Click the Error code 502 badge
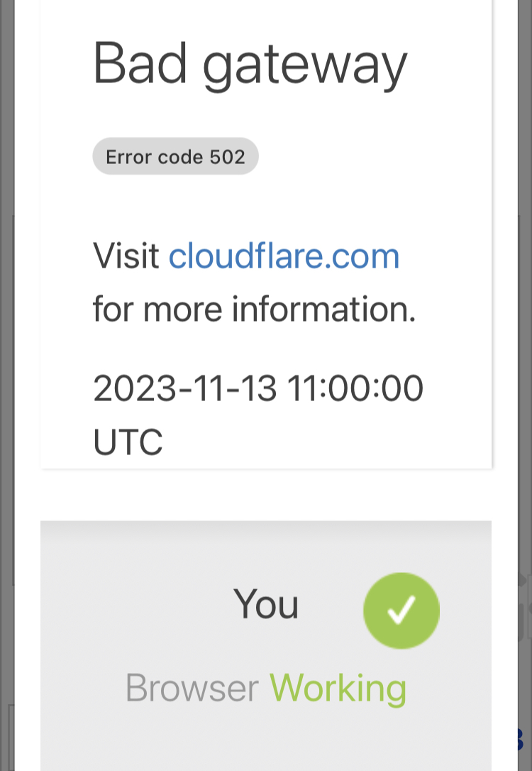Screen dimensions: 532x771 point(175,156)
